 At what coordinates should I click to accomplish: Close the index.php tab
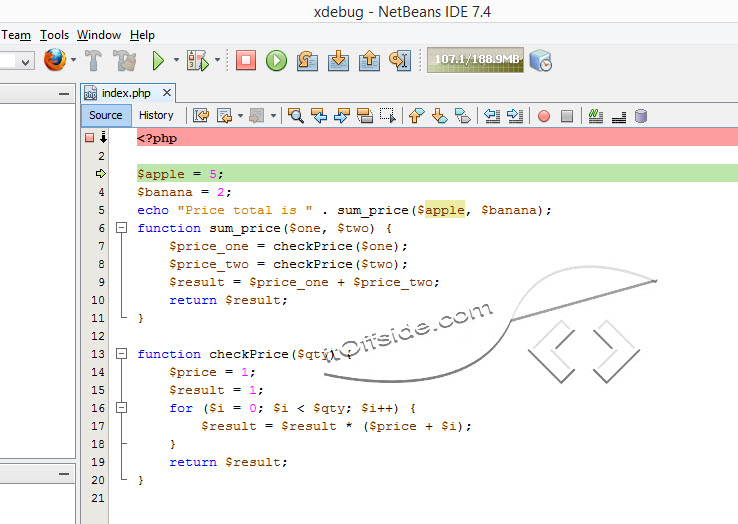pos(167,93)
